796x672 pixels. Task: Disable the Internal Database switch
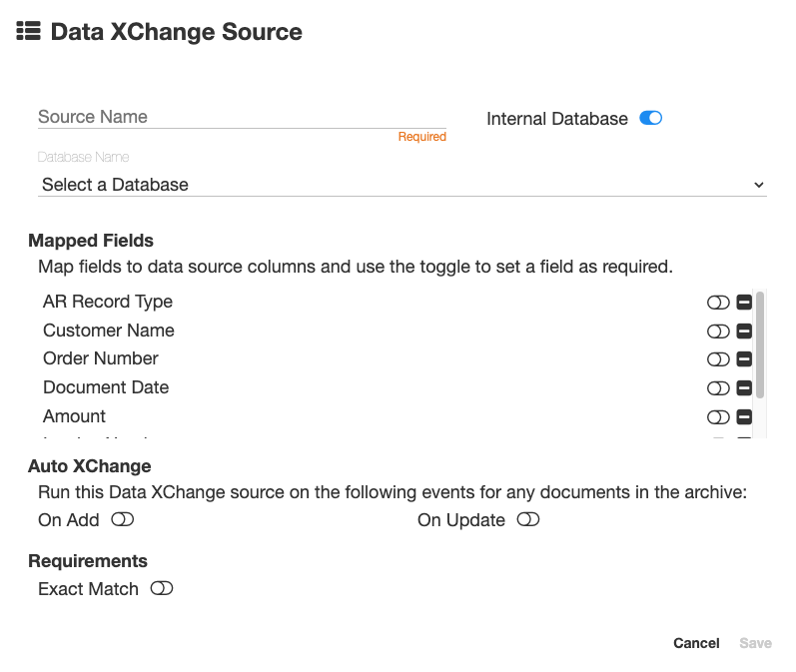pyautogui.click(x=651, y=118)
